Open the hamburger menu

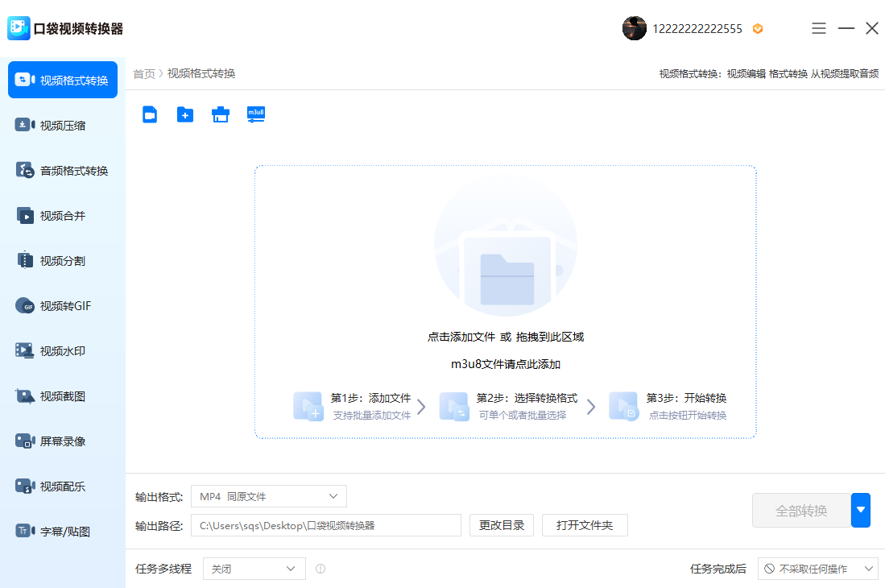click(818, 27)
